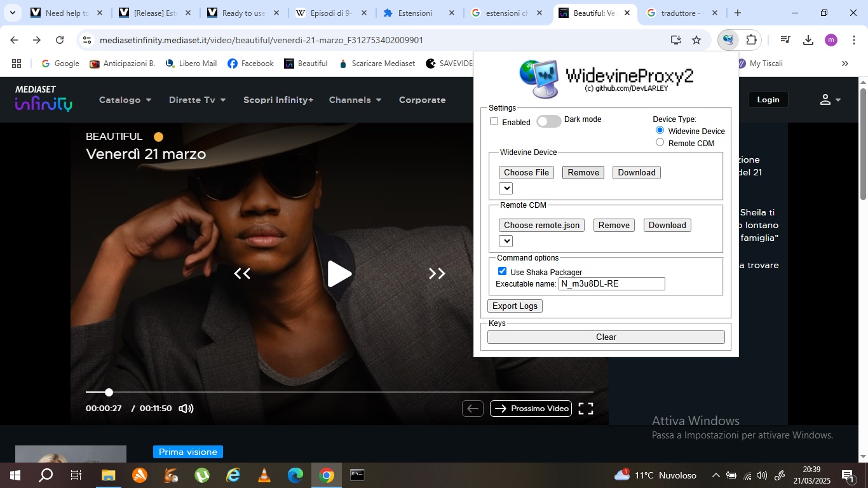Viewport: 868px width, 488px height.
Task: Switch to the Episodi di 9- Wikipedia tab
Action: pos(331,13)
